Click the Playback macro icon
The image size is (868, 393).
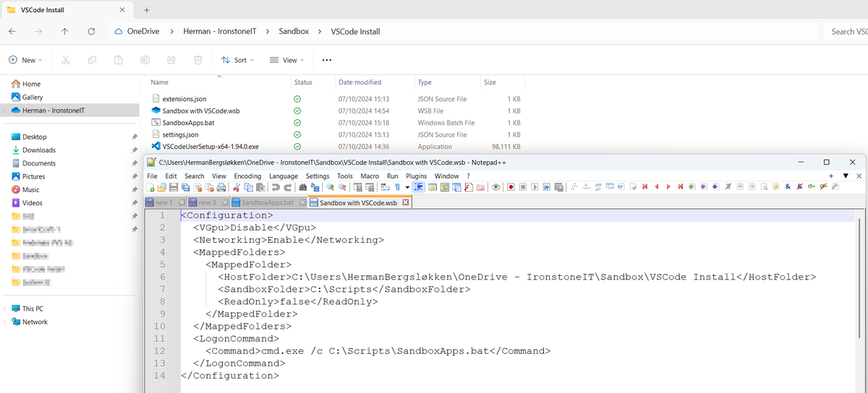coord(535,187)
